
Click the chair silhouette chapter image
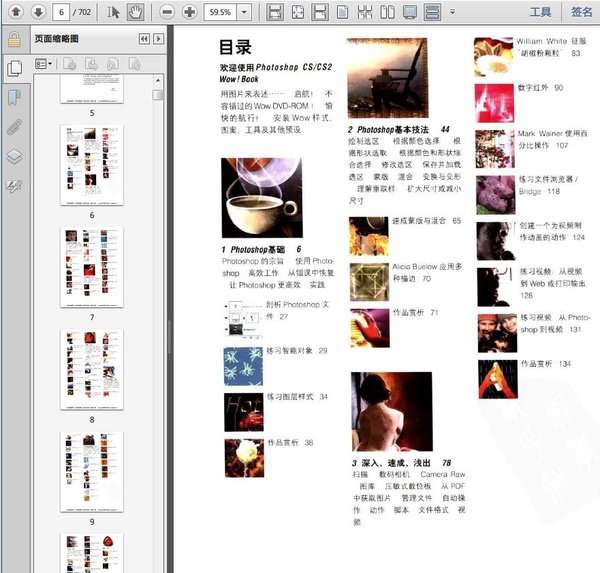pos(387,78)
